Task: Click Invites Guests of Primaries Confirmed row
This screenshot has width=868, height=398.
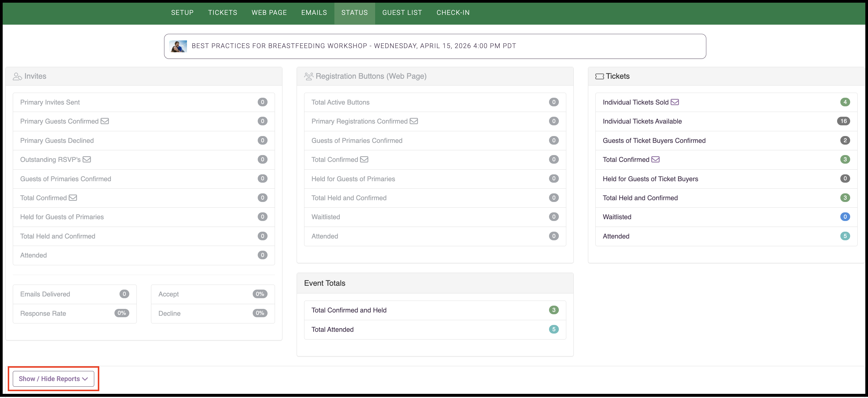Action: (144, 179)
